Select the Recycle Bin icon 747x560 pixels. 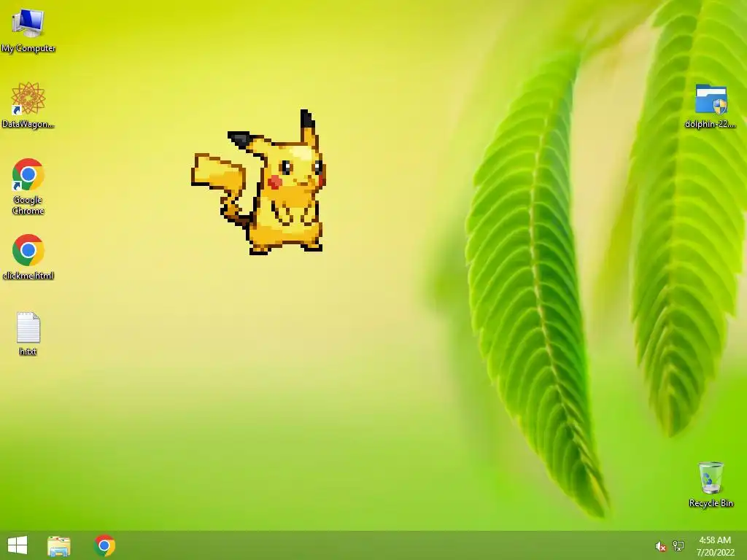(x=711, y=477)
